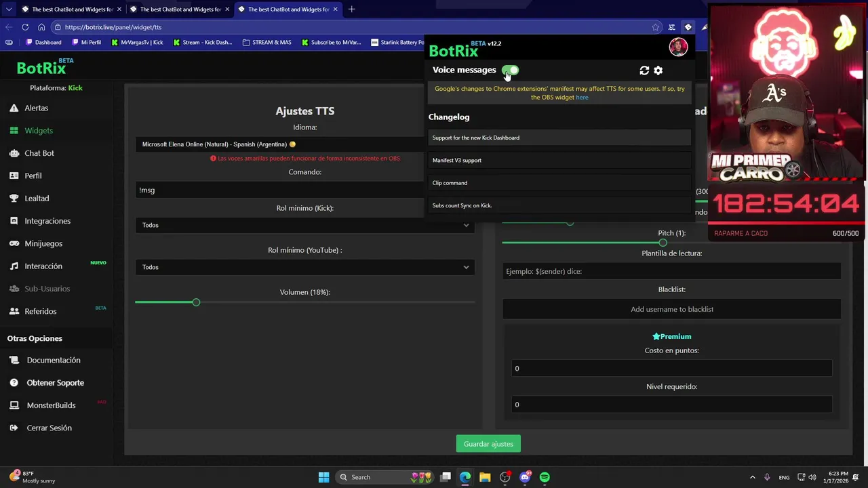Click the Plantilla de lectura input field
868x488 pixels.
point(671,271)
